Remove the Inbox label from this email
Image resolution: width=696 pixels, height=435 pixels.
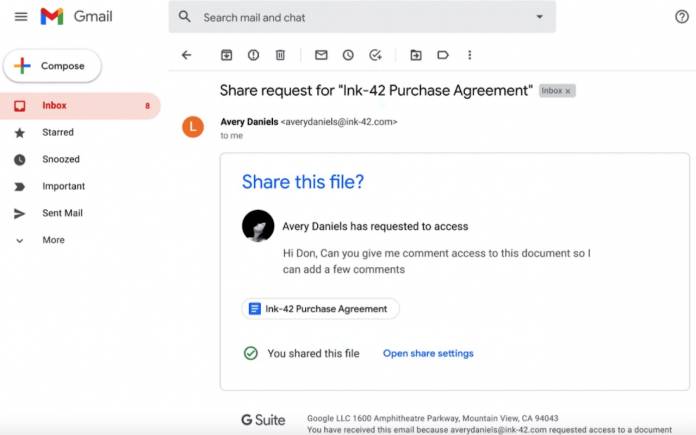coord(568,91)
